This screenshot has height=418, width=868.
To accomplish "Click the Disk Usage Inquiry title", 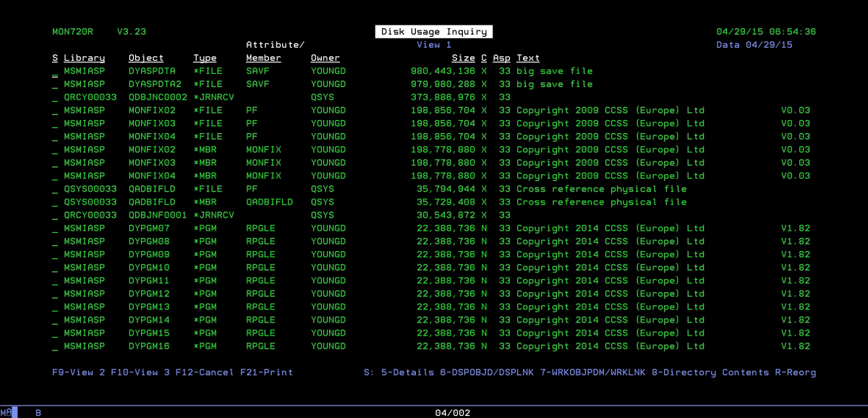I will 434,32.
